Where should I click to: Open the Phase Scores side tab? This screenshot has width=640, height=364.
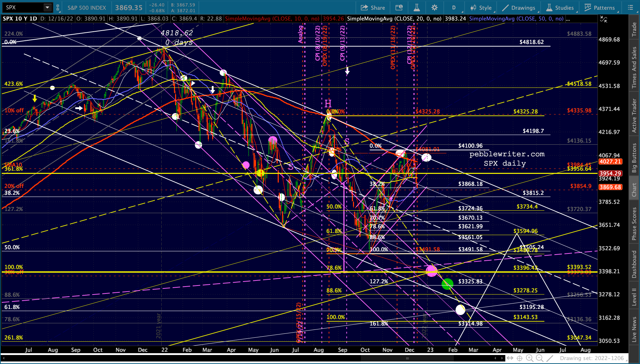pyautogui.click(x=634, y=224)
